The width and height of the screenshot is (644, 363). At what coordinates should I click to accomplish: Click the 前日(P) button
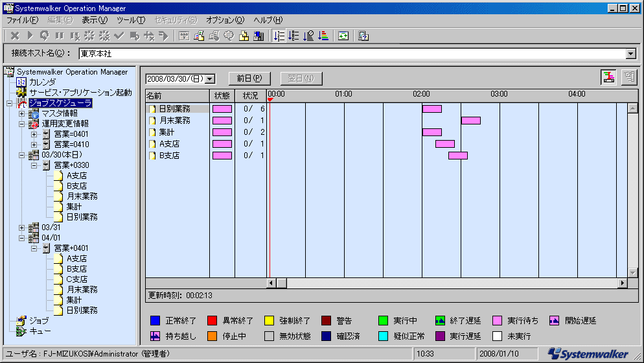[249, 78]
